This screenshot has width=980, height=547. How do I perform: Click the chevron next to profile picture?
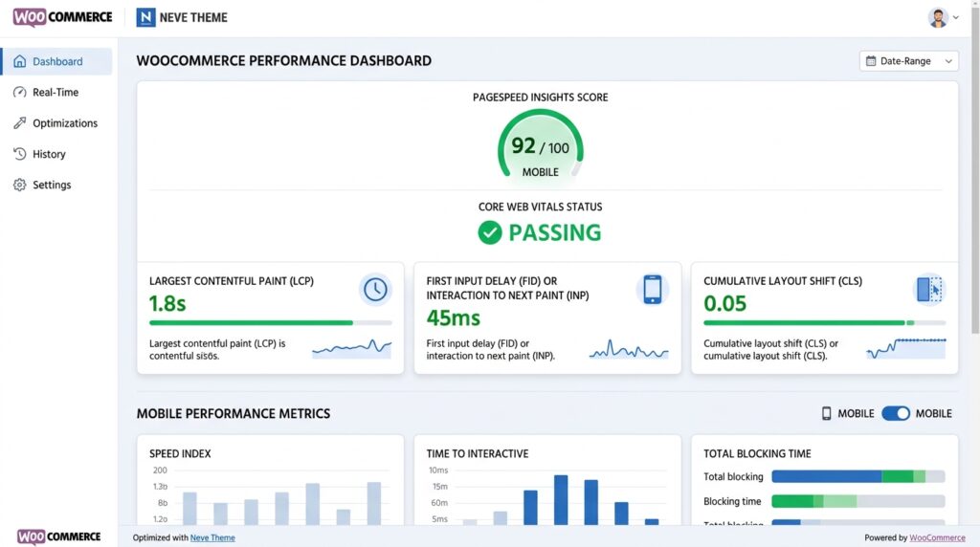956,17
